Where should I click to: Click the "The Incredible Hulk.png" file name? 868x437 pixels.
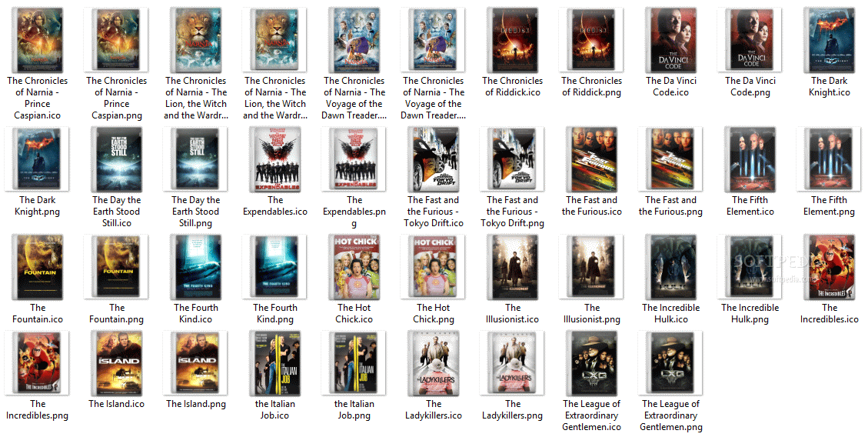click(x=750, y=313)
